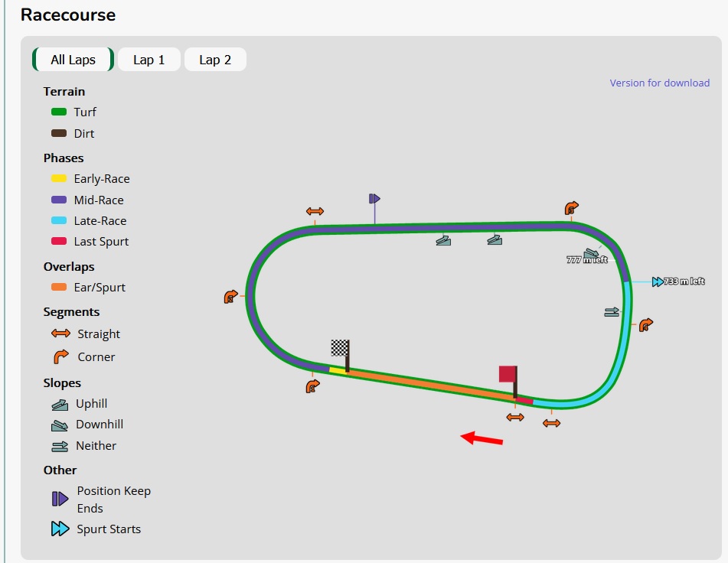Click the corner marker at top-right of track
728x563 pixels.
click(572, 208)
